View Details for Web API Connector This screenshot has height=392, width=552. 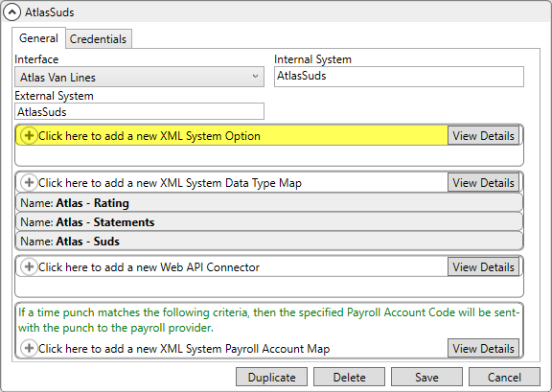point(483,267)
